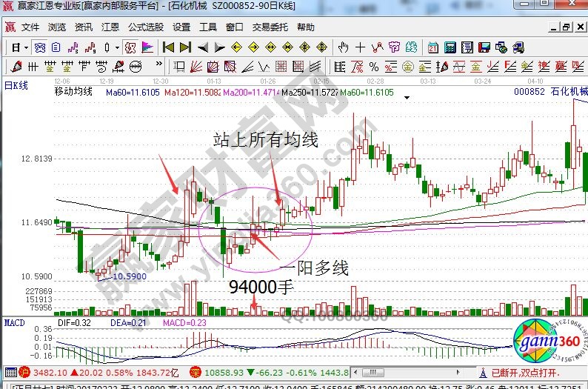Select the F-ruler tool icon
The height and width of the screenshot is (389, 588).
click(x=84, y=67)
